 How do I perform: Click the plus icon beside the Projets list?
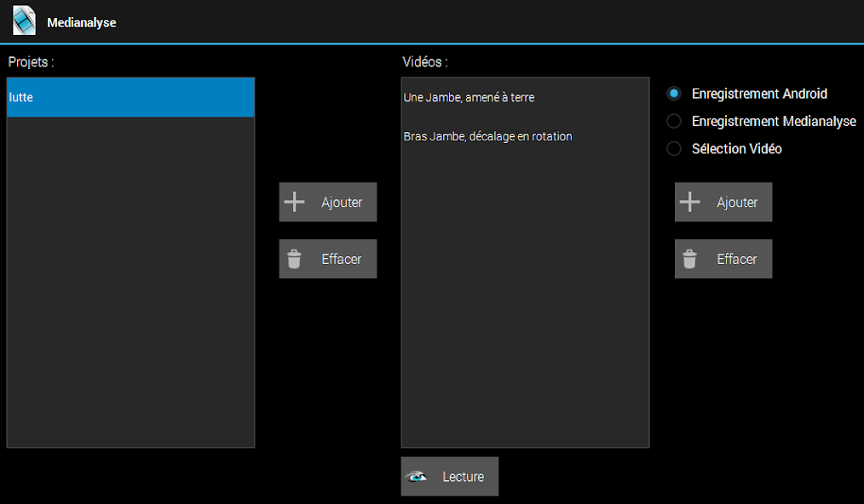tap(294, 203)
